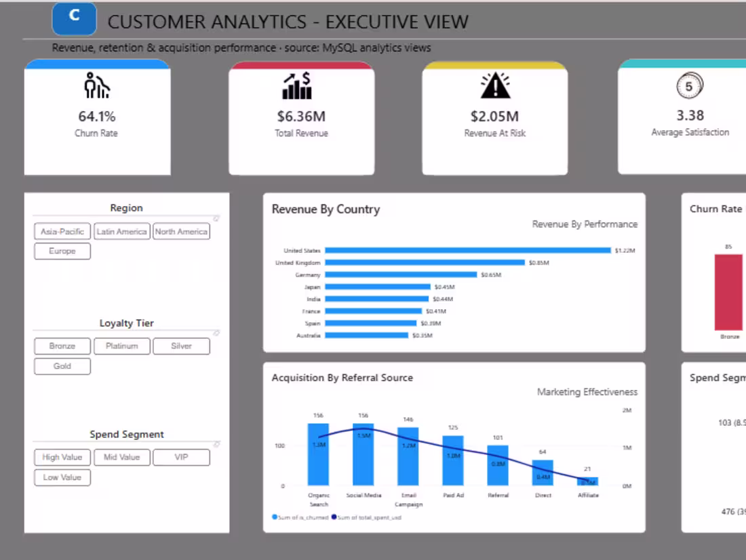
Task: Select the United States revenue bar
Action: coord(468,250)
